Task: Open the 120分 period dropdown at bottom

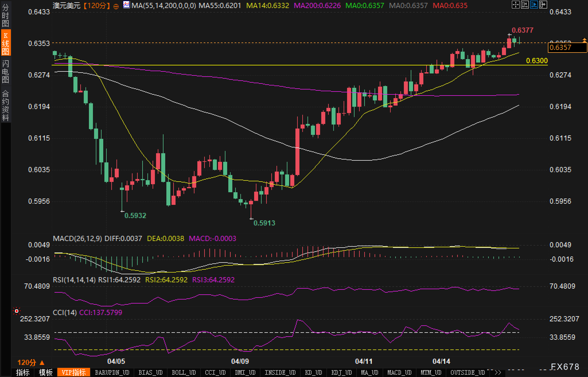Action: click(31, 362)
